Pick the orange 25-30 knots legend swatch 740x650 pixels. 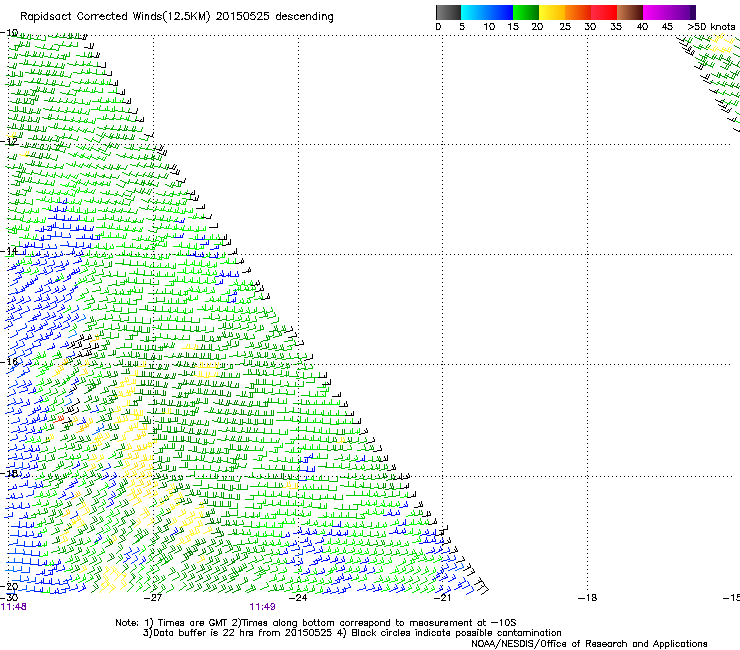[578, 12]
